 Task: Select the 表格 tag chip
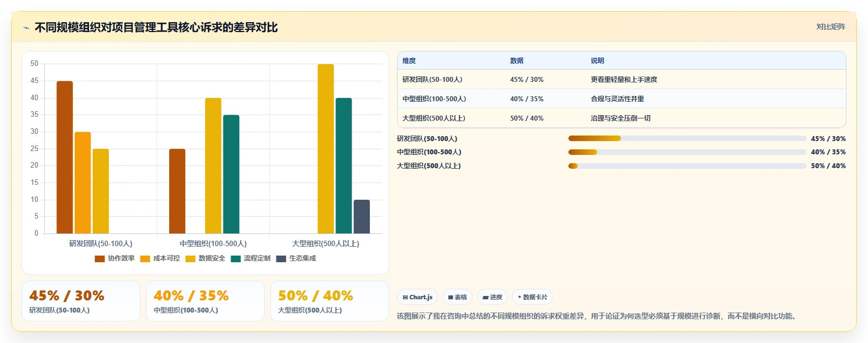point(457,297)
